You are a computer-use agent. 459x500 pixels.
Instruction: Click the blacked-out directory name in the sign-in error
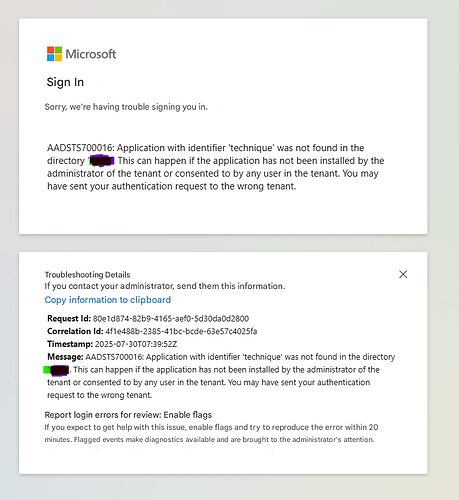[x=102, y=161]
